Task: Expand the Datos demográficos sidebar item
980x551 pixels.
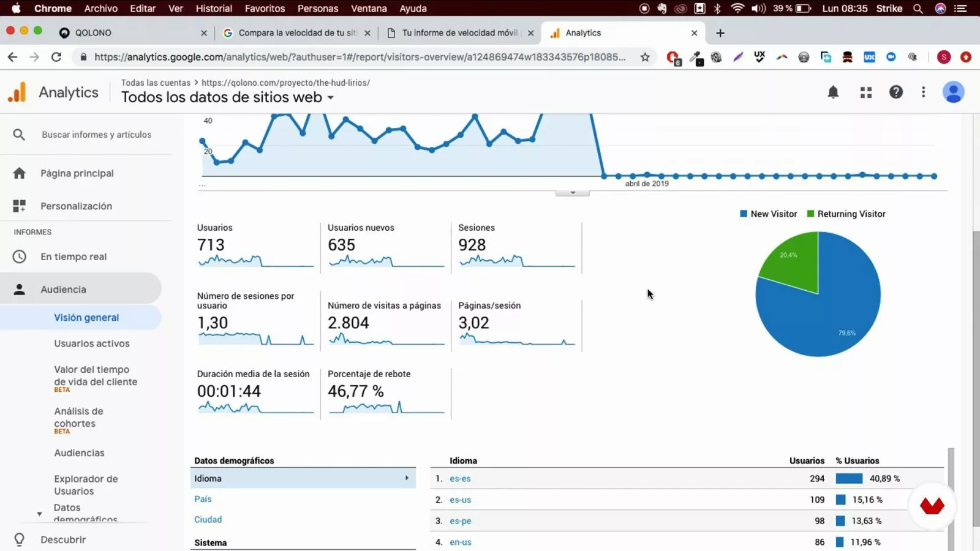Action: 40,513
